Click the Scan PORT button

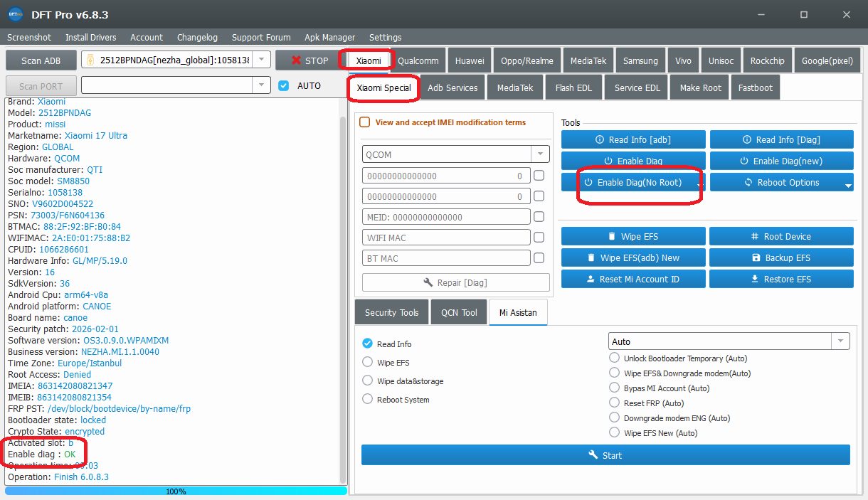coord(41,85)
